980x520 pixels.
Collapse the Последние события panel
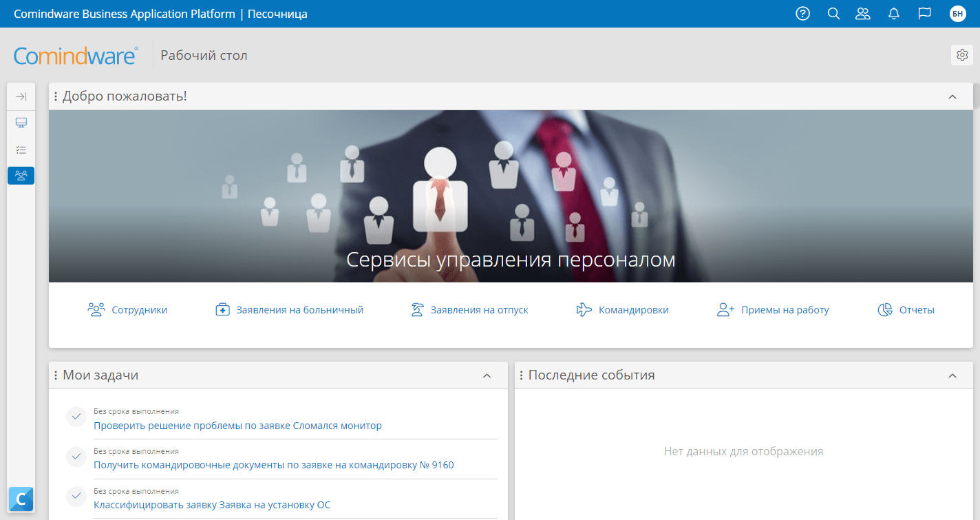[952, 376]
